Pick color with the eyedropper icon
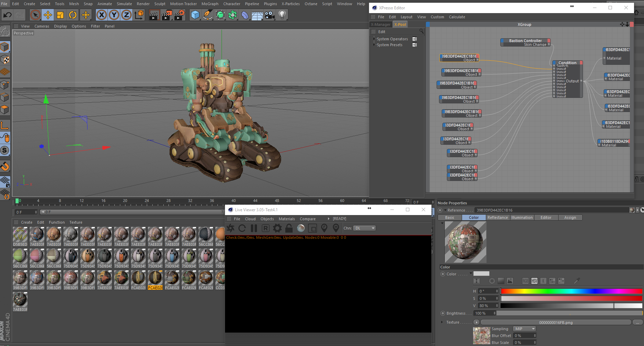This screenshot has height=346, width=644. tap(576, 281)
